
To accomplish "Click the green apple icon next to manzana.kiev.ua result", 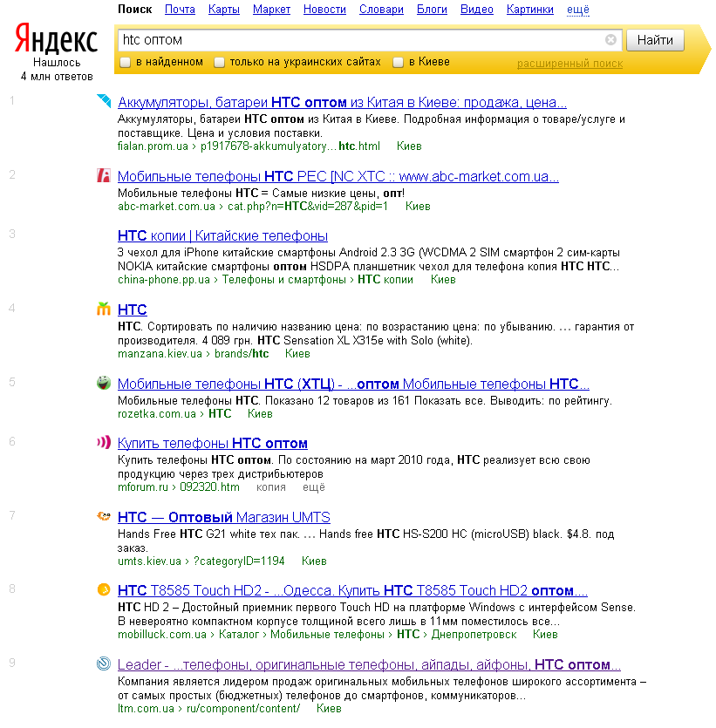I will pyautogui.click(x=105, y=310).
